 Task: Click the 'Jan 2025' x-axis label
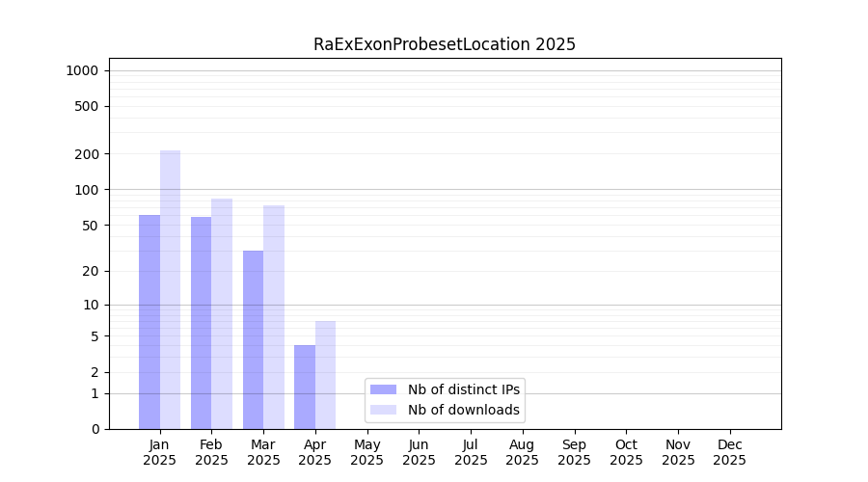(x=160, y=452)
